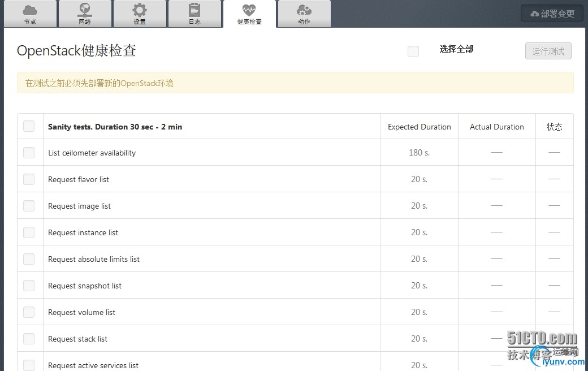This screenshot has width=588, height=371.
Task: Click the 180 s. duration value
Action: (x=420, y=153)
